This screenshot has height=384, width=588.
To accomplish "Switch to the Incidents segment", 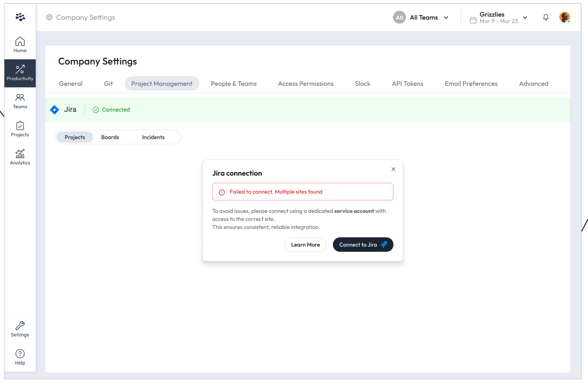I will [x=153, y=137].
